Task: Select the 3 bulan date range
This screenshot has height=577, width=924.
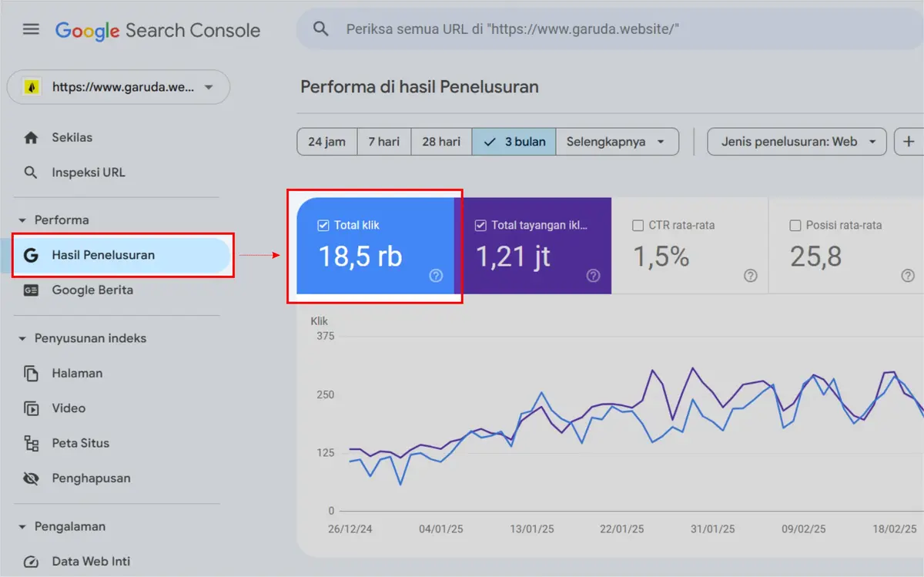Action: [514, 142]
